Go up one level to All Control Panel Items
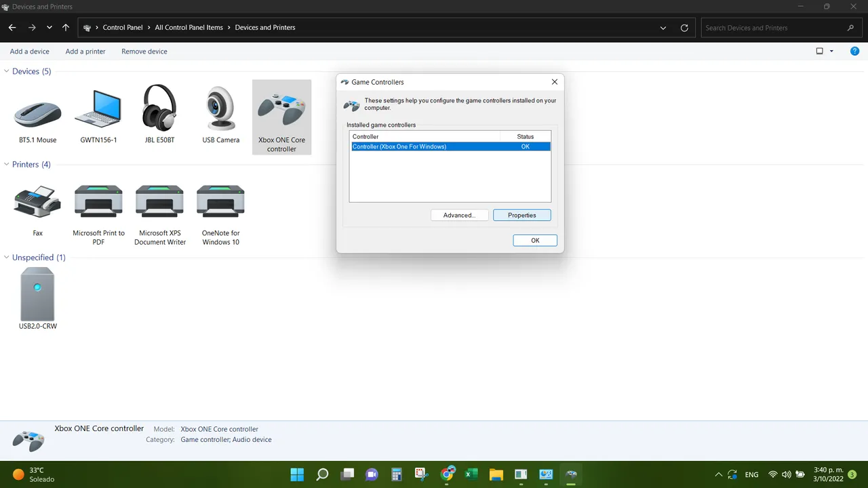This screenshot has width=868, height=488. (x=65, y=28)
